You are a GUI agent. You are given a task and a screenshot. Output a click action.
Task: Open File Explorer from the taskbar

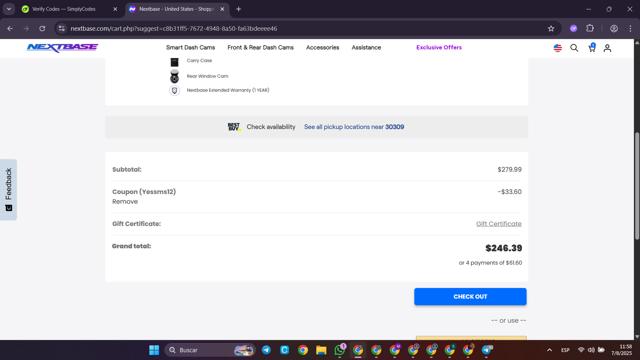click(321, 350)
